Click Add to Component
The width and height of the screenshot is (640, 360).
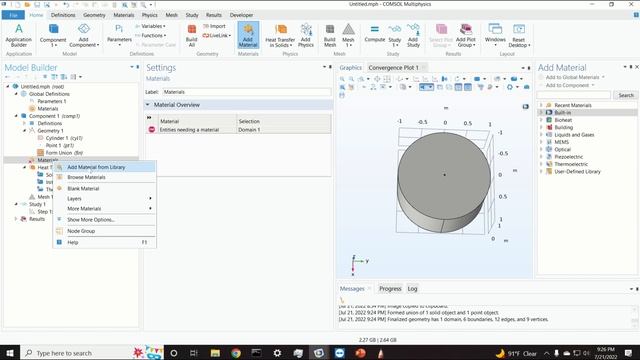(567, 85)
